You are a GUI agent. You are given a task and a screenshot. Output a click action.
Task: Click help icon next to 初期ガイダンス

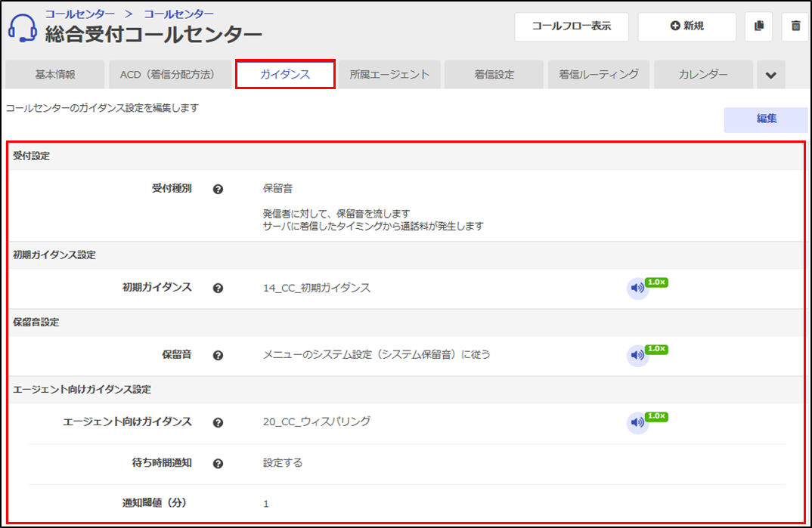[218, 289]
